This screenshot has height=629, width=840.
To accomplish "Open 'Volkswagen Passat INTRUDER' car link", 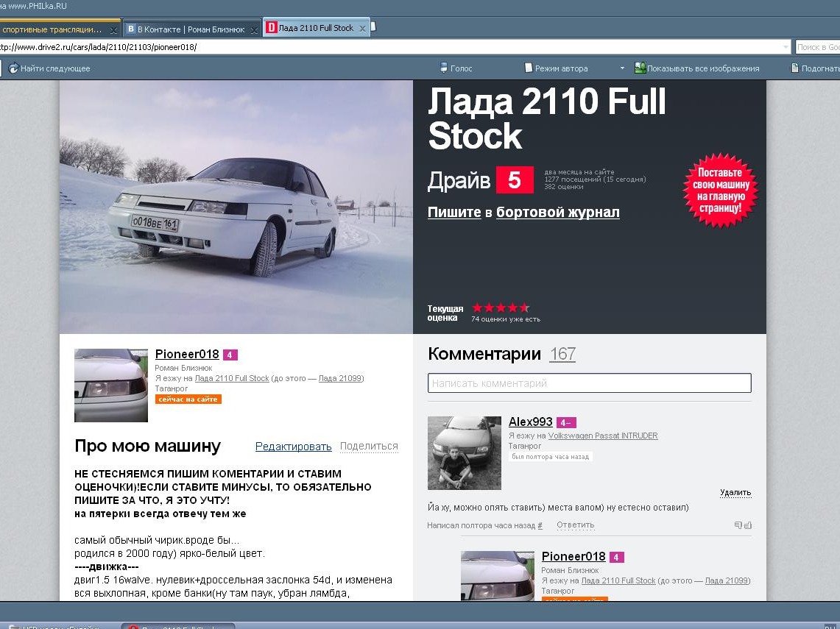I will click(603, 436).
